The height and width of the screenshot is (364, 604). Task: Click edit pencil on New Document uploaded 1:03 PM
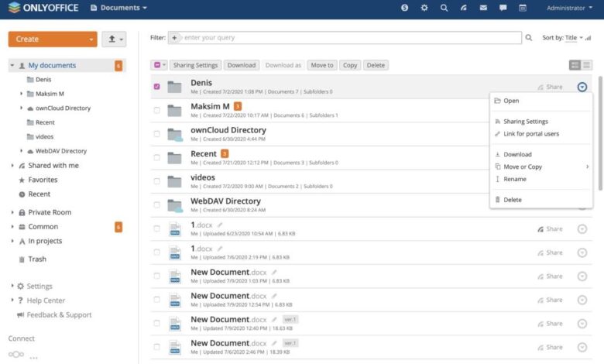[274, 273]
